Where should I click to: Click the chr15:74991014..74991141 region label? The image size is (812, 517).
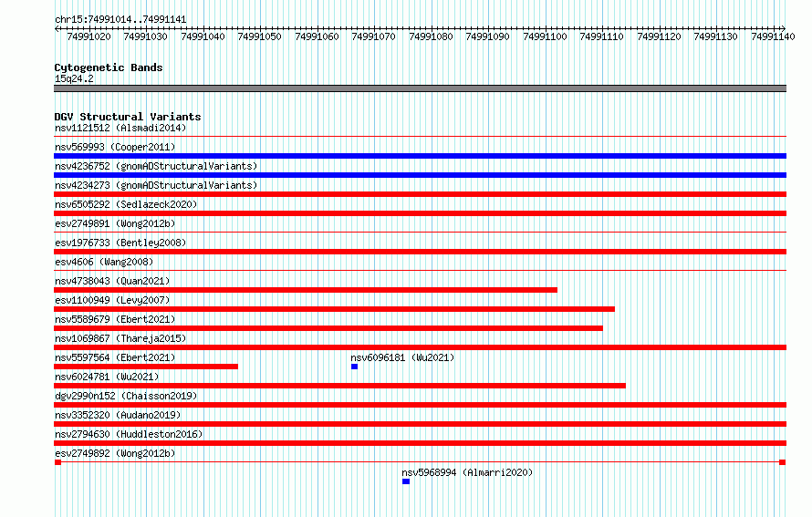click(x=120, y=20)
